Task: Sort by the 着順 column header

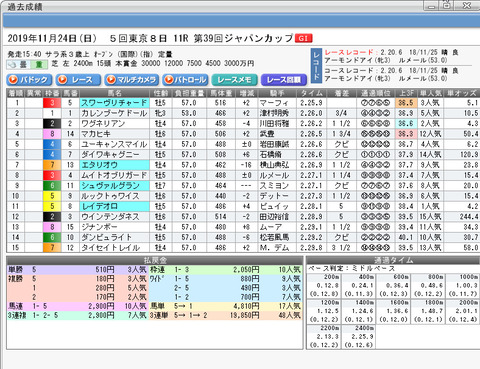Action: coord(16,93)
